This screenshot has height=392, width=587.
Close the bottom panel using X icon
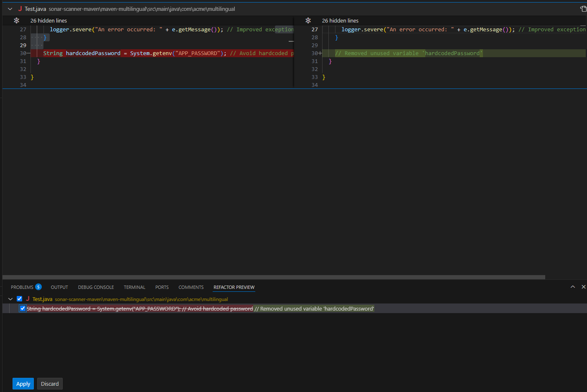tap(583, 287)
